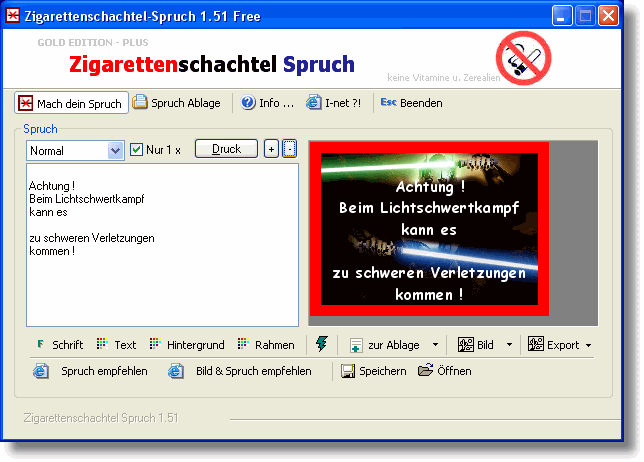
Task: Click the Speichern floppy disk icon
Action: click(348, 371)
